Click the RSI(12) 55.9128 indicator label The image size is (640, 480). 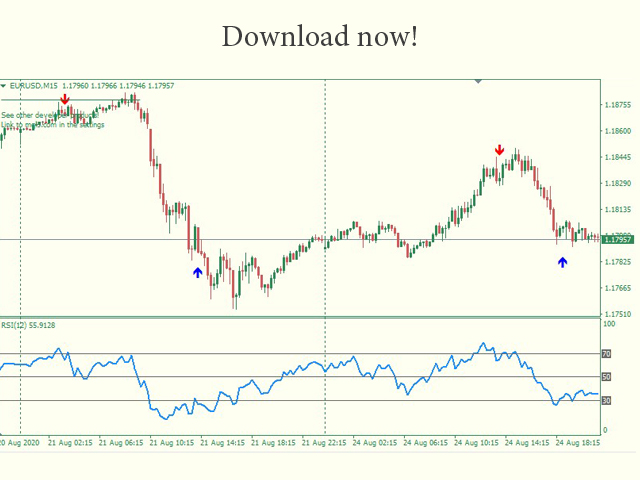pyautogui.click(x=28, y=325)
